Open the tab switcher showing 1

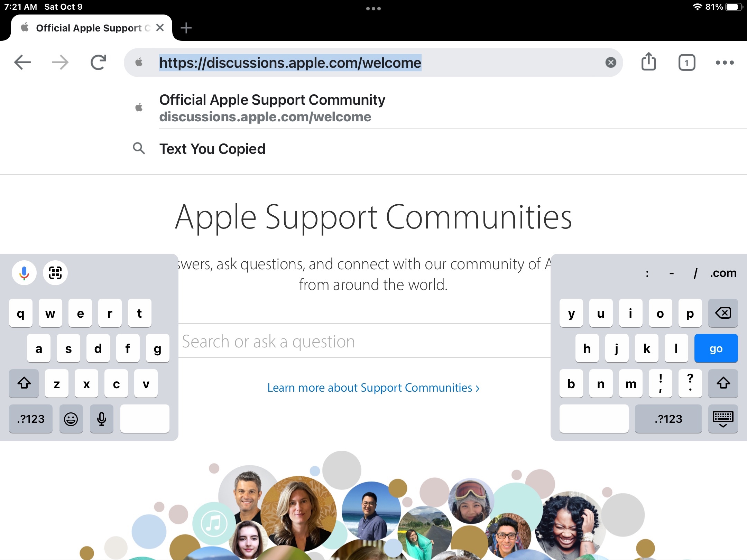click(686, 63)
